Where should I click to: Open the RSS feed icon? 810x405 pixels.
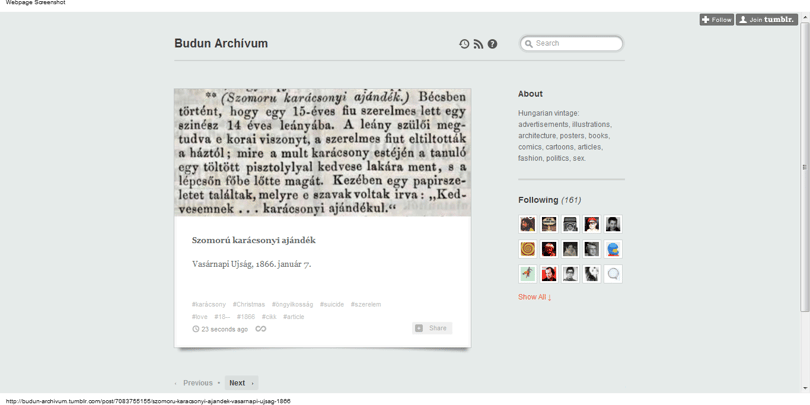(x=478, y=44)
